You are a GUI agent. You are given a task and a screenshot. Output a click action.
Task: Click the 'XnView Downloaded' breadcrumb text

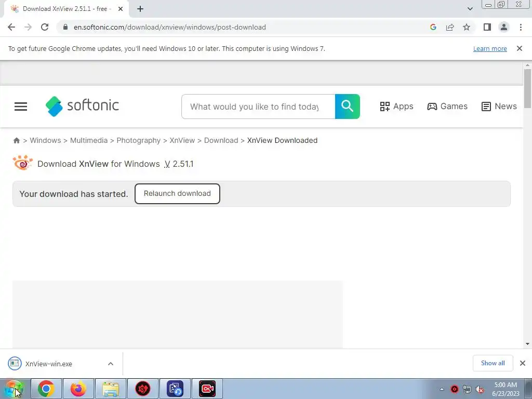282,140
